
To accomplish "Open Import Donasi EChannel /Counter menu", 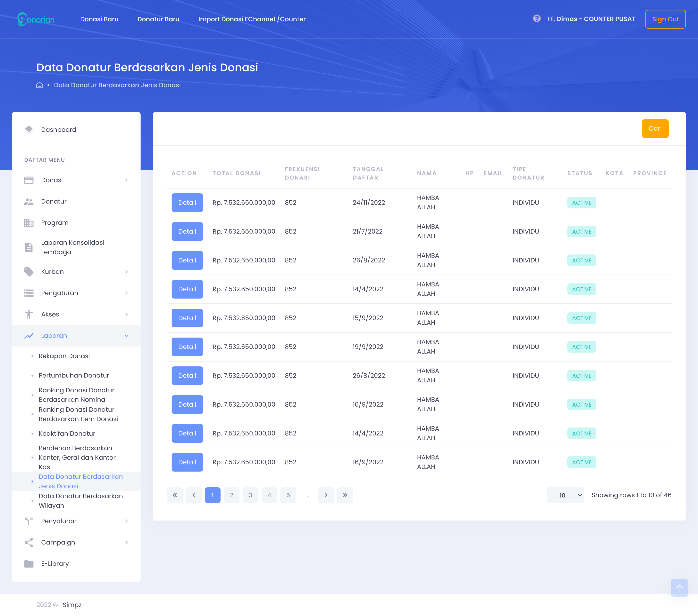I will pos(252,19).
